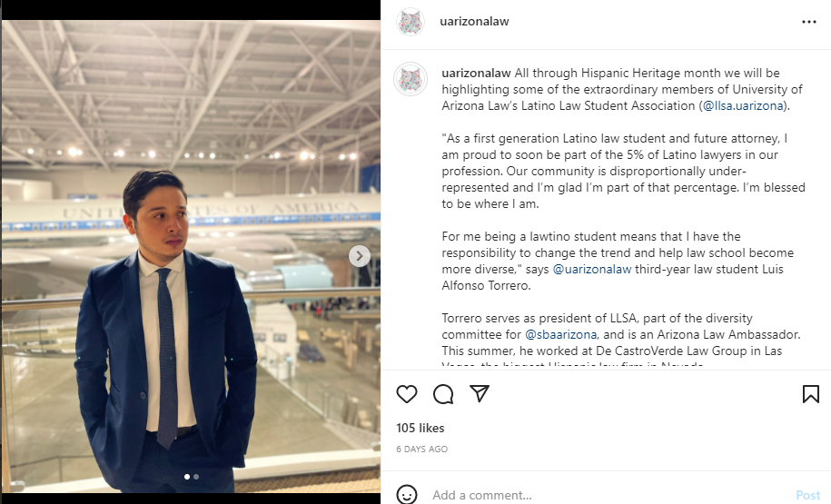Share the post via paper plane icon
The height and width of the screenshot is (504, 831).
pyautogui.click(x=480, y=394)
